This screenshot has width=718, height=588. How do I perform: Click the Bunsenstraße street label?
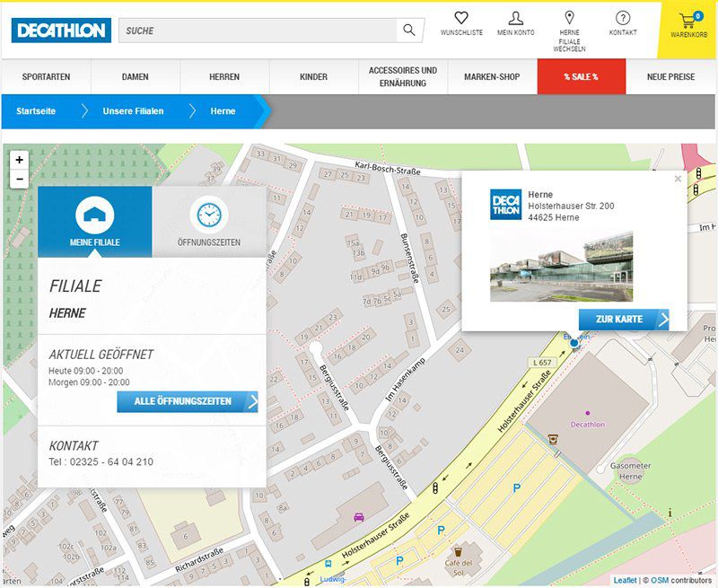(x=410, y=258)
